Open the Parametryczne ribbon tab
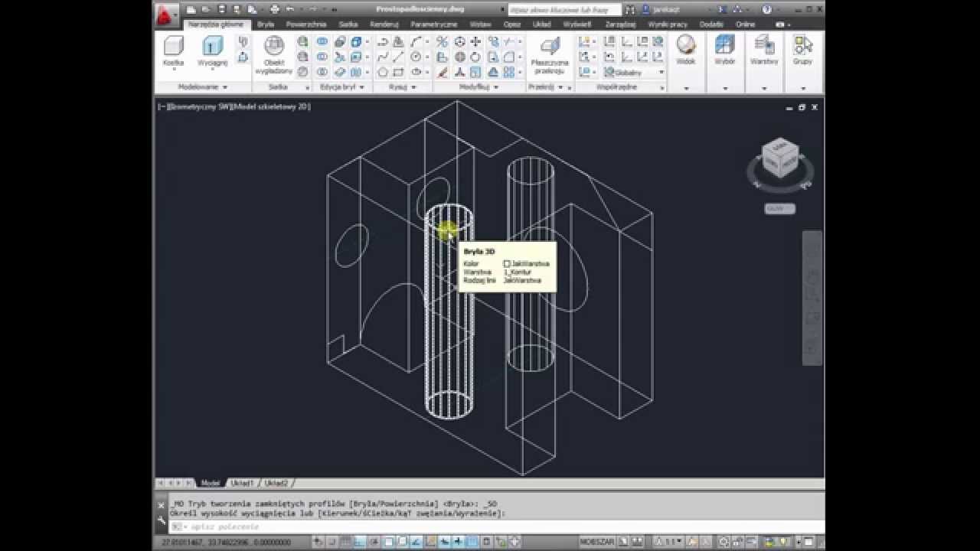Screen dimensions: 980x551 click(x=434, y=24)
